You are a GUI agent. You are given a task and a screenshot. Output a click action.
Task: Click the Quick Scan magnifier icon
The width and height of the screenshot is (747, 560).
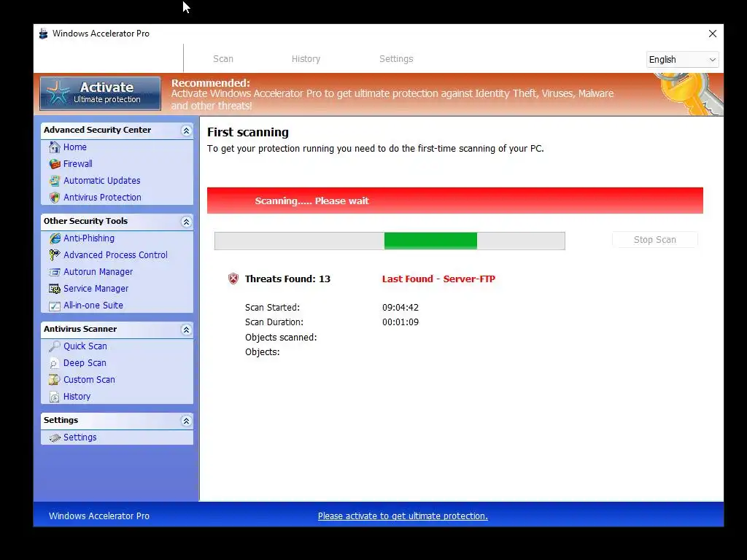pyautogui.click(x=55, y=346)
